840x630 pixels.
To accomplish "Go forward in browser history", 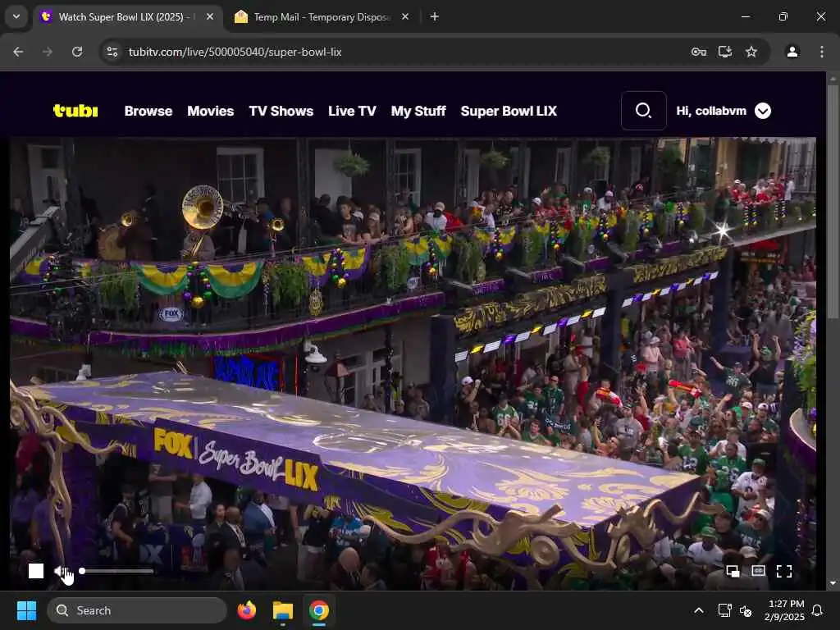I will (x=48, y=52).
